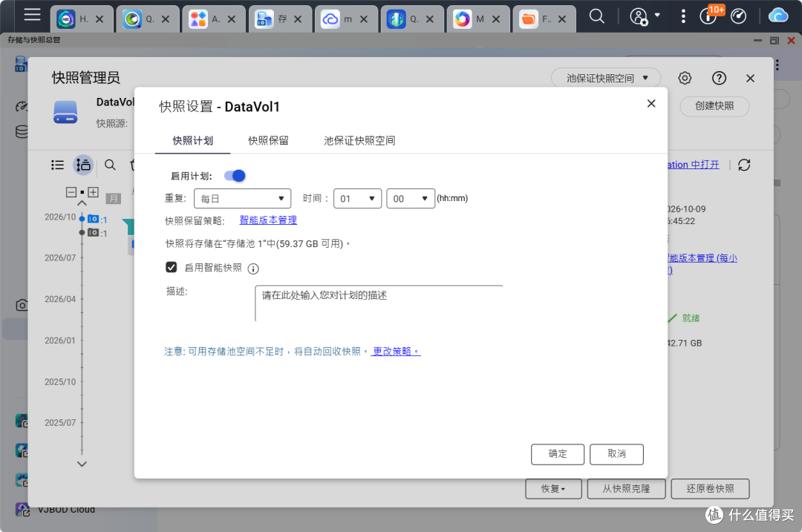Click the 2026/07 timeline label
The image size is (802, 532).
click(60, 258)
